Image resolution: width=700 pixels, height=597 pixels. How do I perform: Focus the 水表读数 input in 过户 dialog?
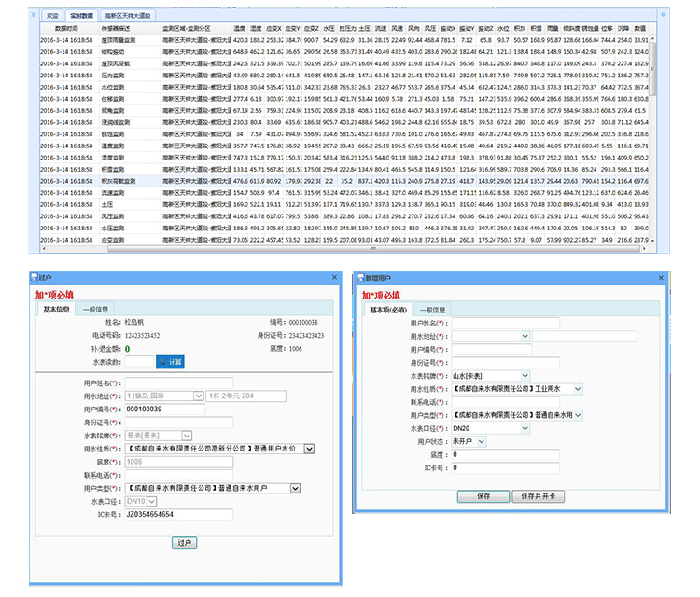(x=139, y=362)
